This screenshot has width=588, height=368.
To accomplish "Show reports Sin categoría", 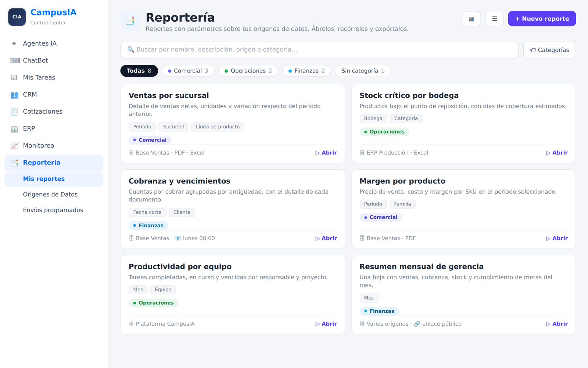I will point(363,71).
